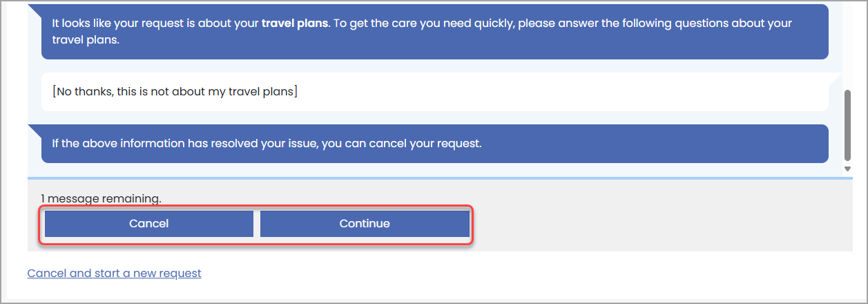Click the word "quickly" in the first message
868x304 pixels.
491,23
